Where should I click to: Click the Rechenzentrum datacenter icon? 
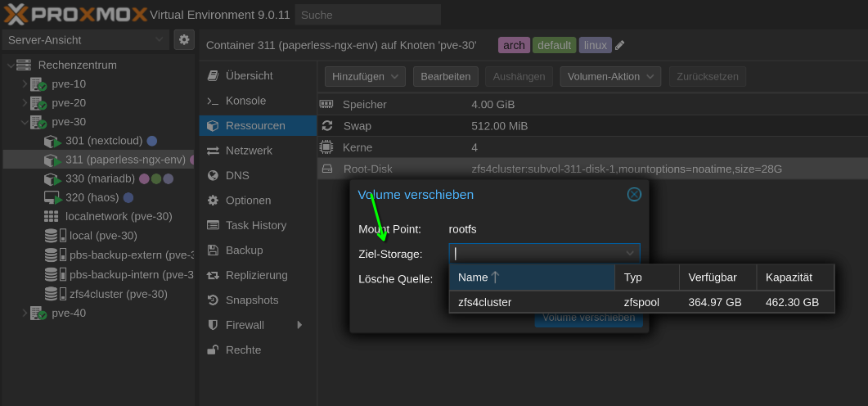(23, 65)
